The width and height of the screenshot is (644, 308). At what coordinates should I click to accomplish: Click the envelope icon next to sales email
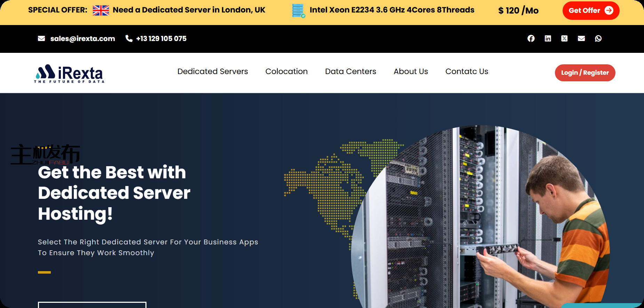(41, 39)
